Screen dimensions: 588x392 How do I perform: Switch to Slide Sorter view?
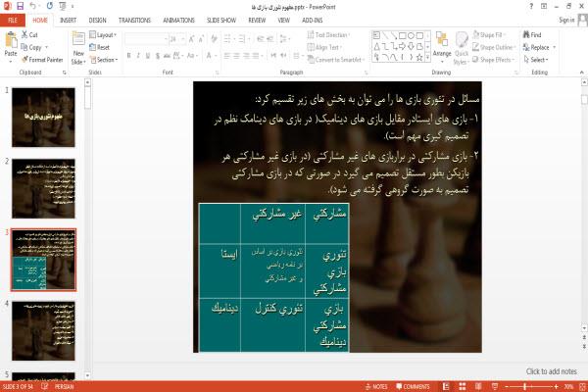462,386
